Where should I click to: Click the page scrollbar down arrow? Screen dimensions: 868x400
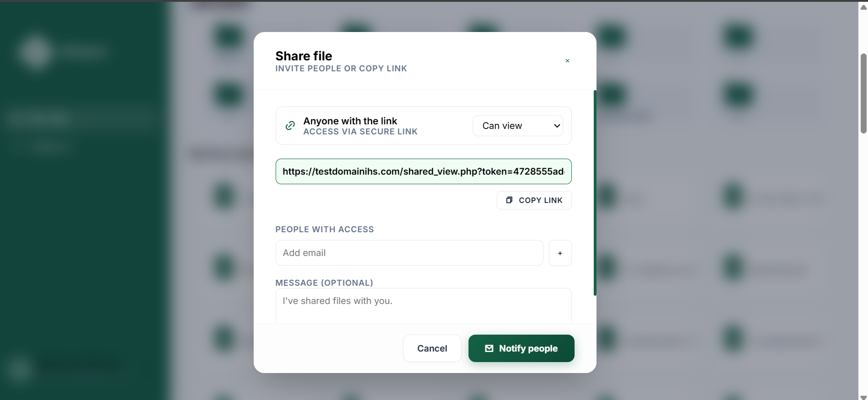point(863,397)
